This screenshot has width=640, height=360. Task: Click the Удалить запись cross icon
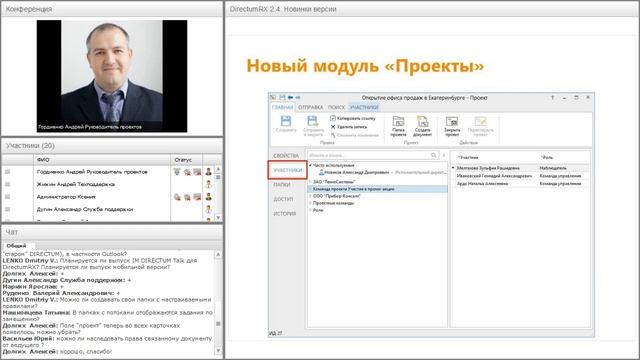click(x=333, y=127)
